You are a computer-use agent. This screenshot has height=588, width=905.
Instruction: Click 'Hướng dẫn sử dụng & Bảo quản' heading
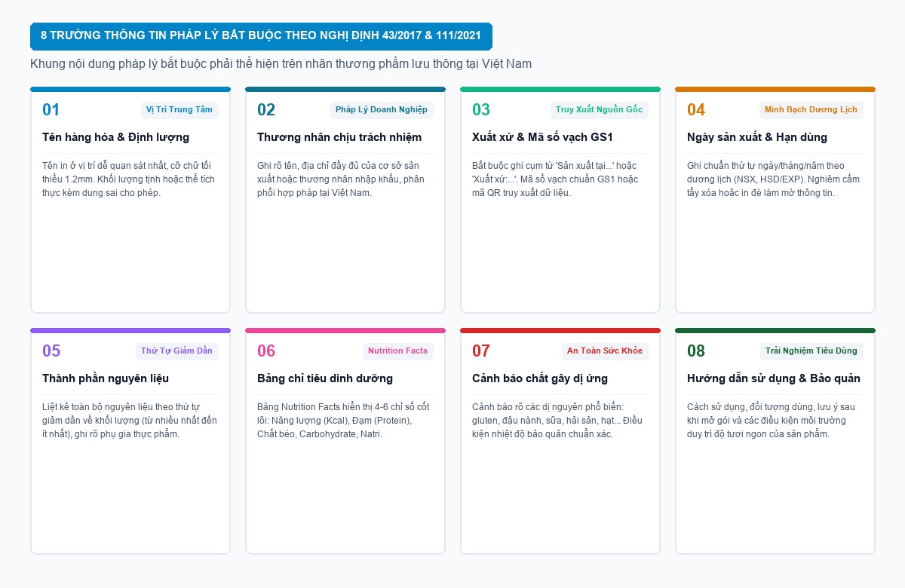[774, 378]
